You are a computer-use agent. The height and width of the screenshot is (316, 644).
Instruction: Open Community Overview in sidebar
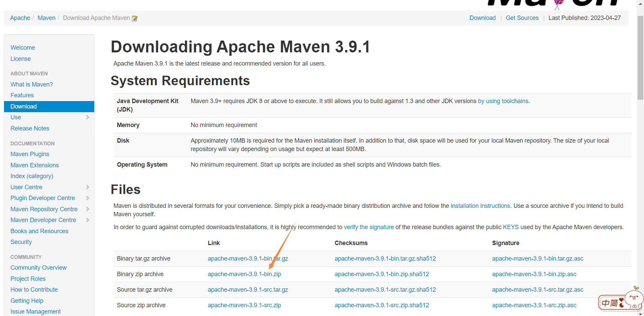pyautogui.click(x=39, y=268)
